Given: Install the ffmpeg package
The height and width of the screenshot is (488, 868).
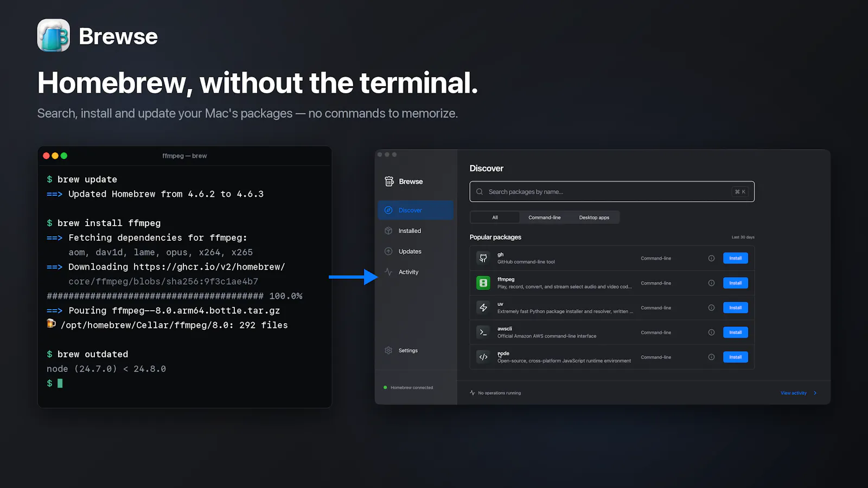Looking at the screenshot, I should pos(735,283).
